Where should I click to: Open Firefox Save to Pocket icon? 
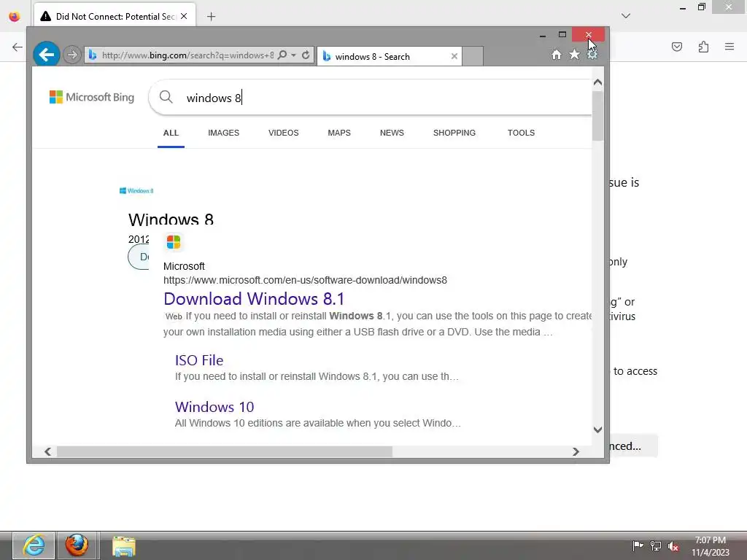tap(676, 47)
